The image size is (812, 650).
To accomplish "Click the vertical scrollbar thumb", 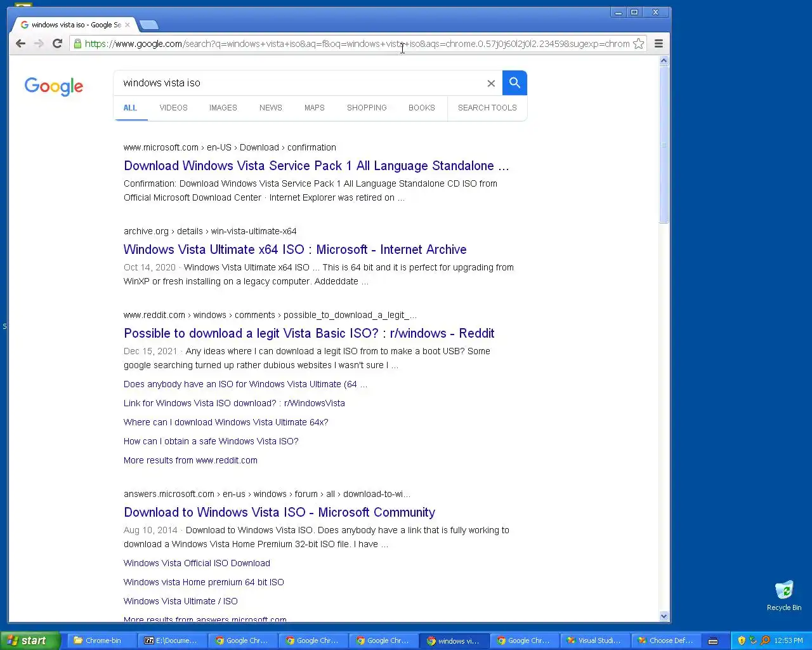I will click(664, 145).
